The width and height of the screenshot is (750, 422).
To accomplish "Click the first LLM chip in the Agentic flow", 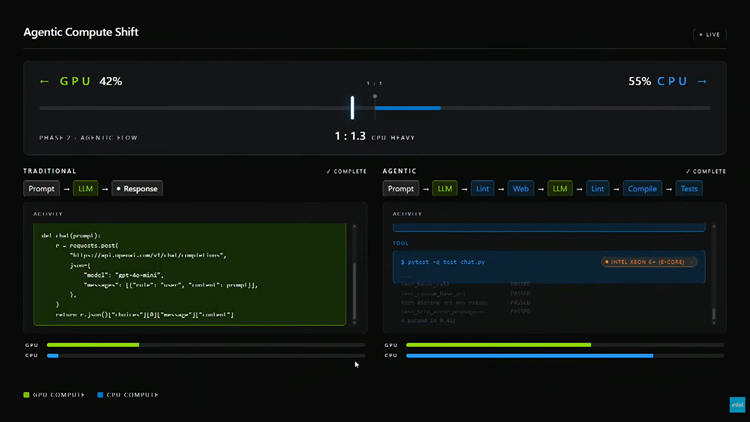I will [445, 189].
